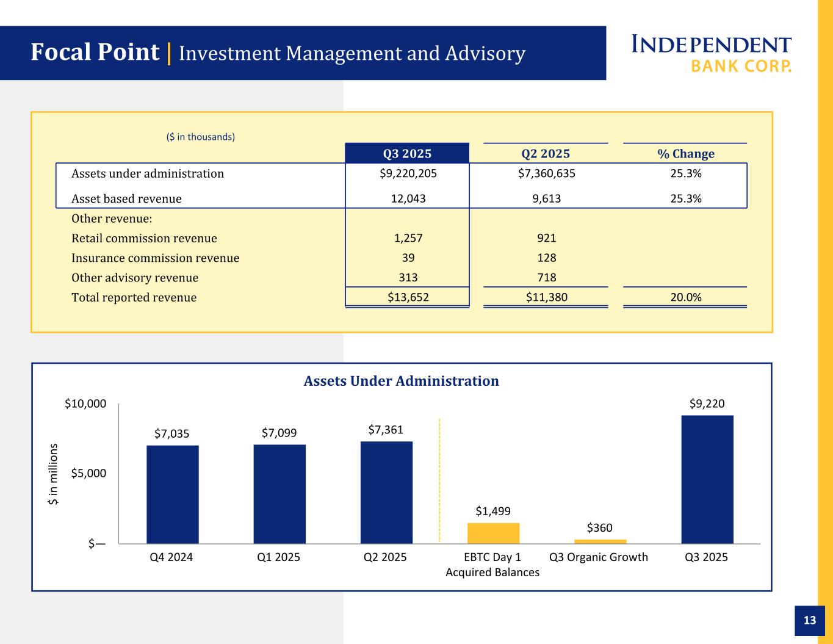Click the slide page number 13
833x644 pixels.
[x=809, y=620]
